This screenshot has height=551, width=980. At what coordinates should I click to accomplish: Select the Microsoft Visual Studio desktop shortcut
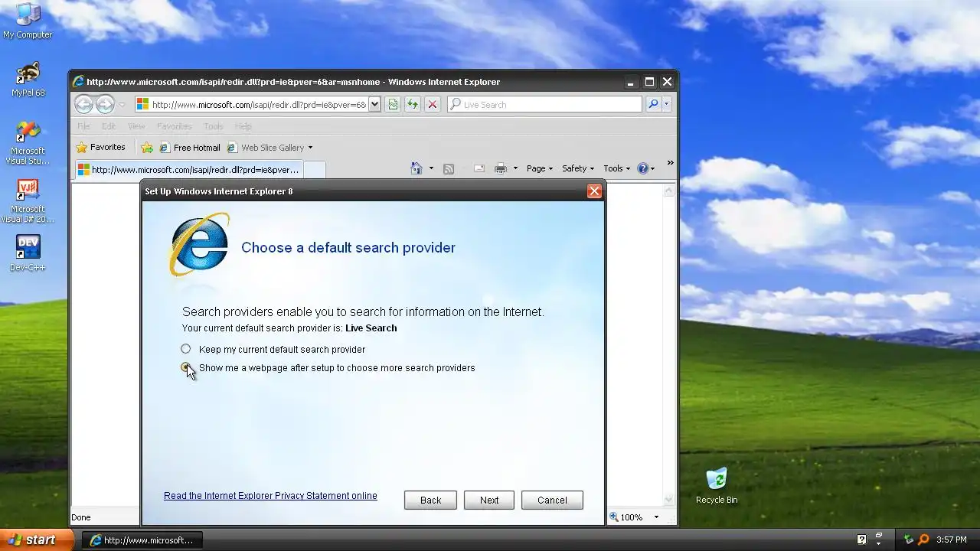pyautogui.click(x=28, y=142)
